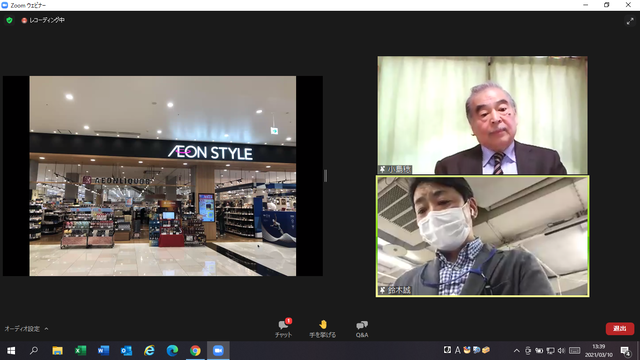Click the red recording indicator レコーディング中
Image resolution: width=640 pixels, height=360 pixels.
point(43,20)
